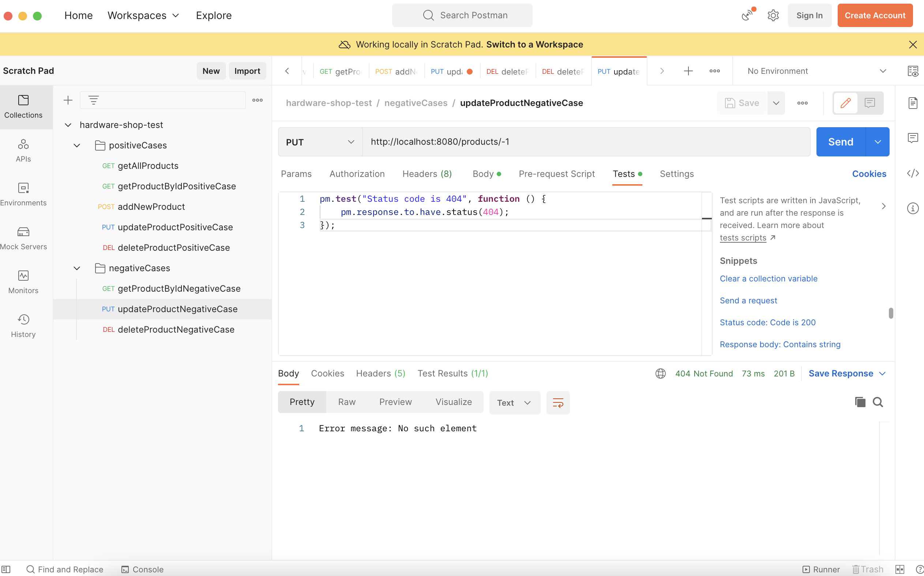Open the request info icon in right sidebar

pyautogui.click(x=913, y=208)
